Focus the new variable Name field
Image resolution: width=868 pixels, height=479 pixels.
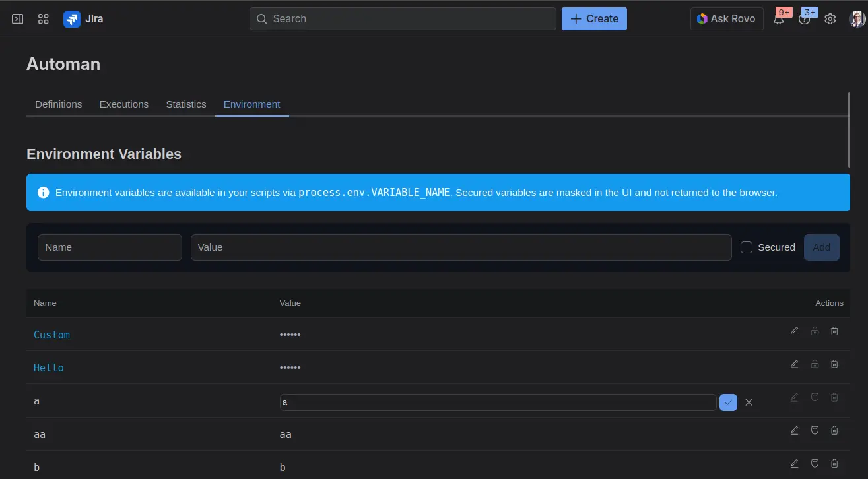click(x=110, y=247)
